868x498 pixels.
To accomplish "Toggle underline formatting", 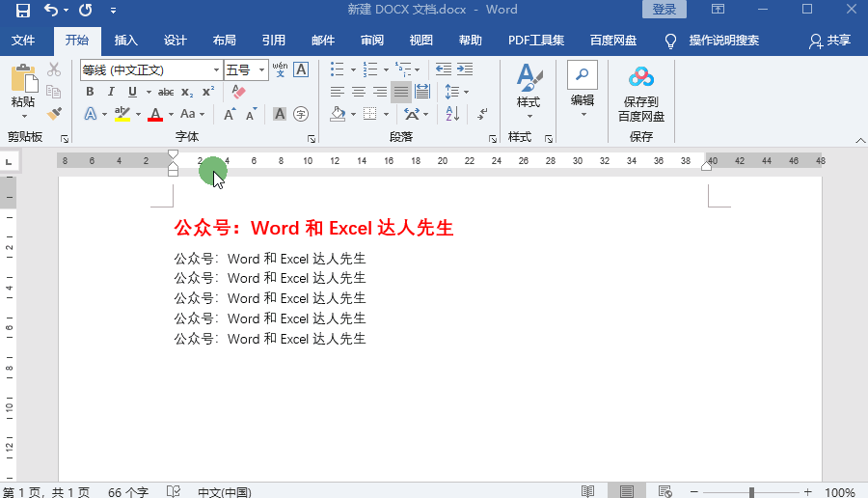I will [x=132, y=92].
